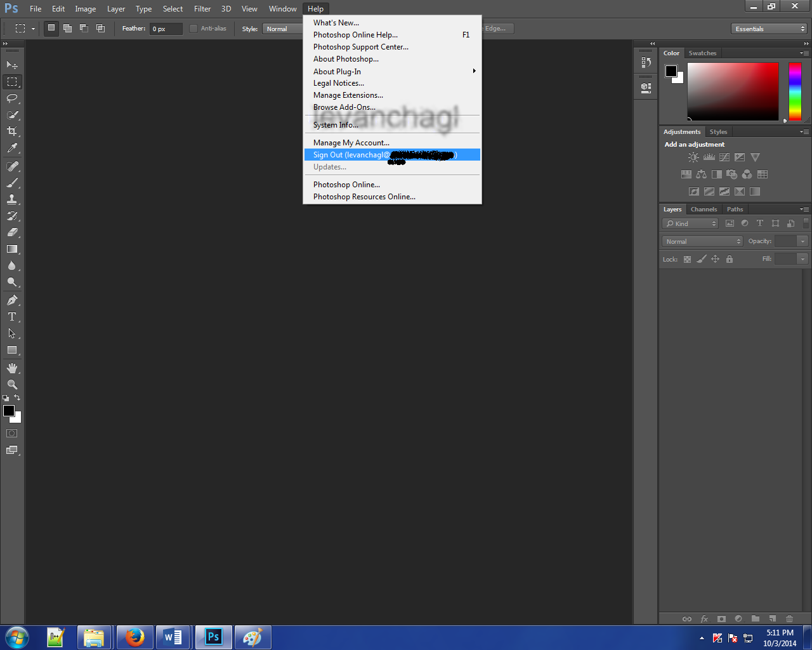Select the Eraser tool
The image size is (812, 650).
12,232
